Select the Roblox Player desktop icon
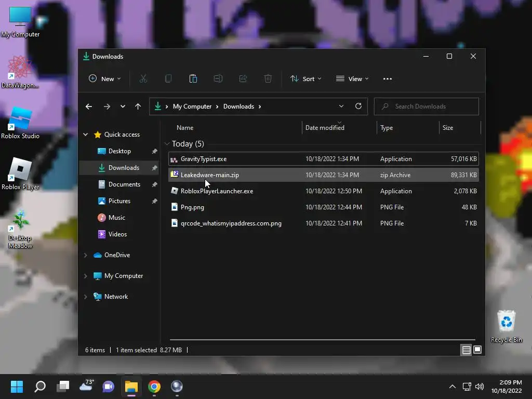 [20, 174]
